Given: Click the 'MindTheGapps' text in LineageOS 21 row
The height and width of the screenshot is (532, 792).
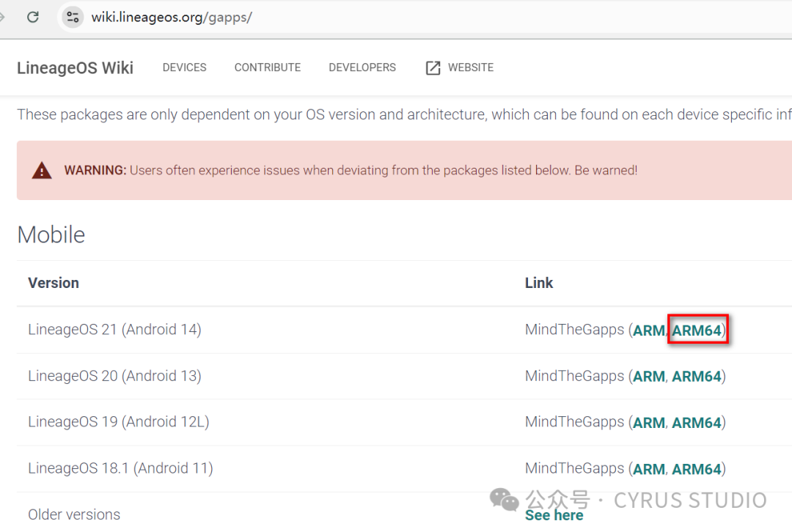Looking at the screenshot, I should pyautogui.click(x=575, y=330).
